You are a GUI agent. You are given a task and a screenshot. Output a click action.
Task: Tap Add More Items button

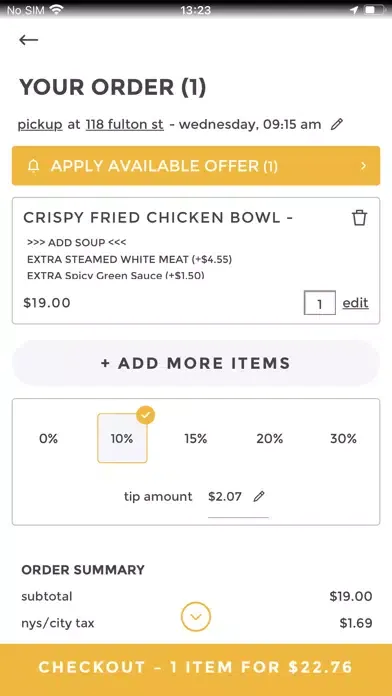tap(196, 363)
